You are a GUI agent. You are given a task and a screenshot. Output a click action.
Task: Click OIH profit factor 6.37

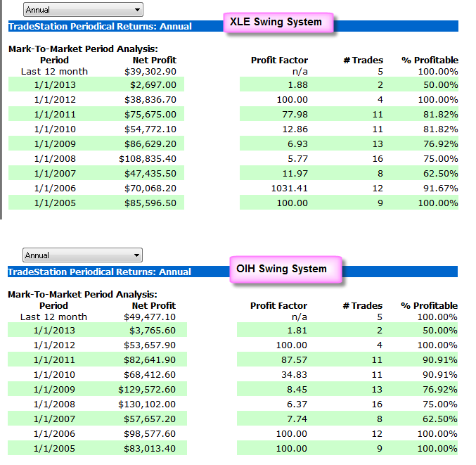(297, 405)
